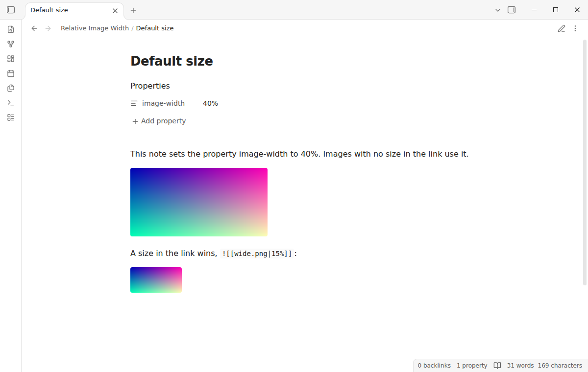The width and height of the screenshot is (588, 372).
Task: Click the paragraph about image-width 40%
Action: [299, 154]
